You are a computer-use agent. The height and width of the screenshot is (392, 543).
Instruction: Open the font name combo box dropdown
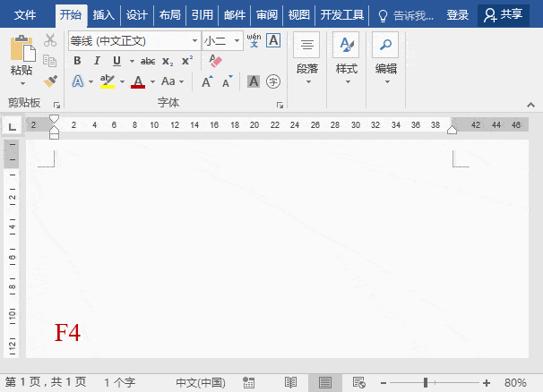195,41
